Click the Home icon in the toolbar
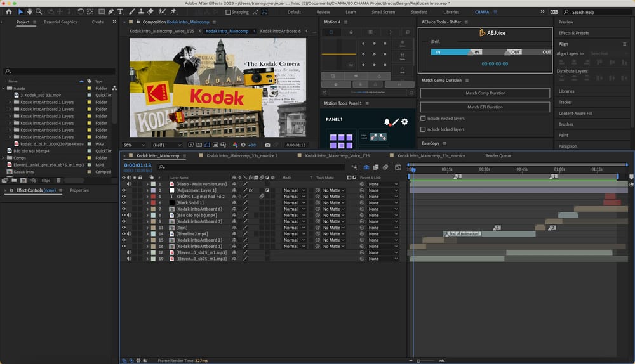This screenshot has width=635, height=364. click(x=8, y=11)
